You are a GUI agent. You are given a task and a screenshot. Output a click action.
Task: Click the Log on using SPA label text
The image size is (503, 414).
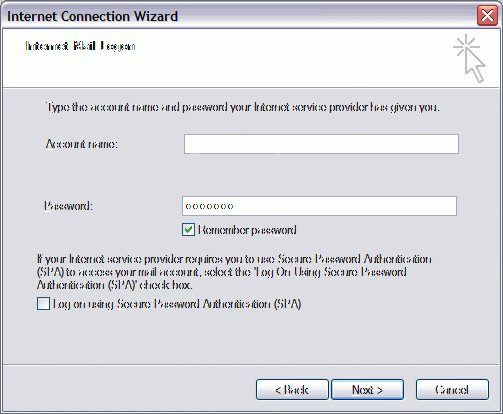(x=177, y=304)
